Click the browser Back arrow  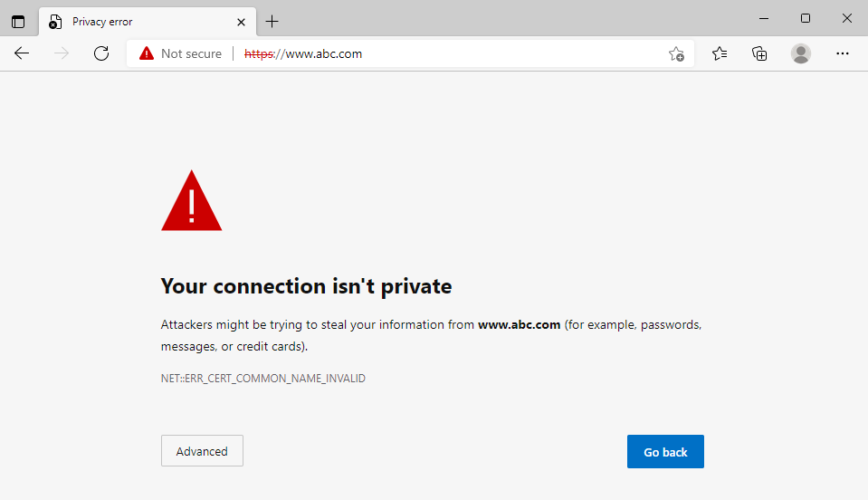click(22, 53)
